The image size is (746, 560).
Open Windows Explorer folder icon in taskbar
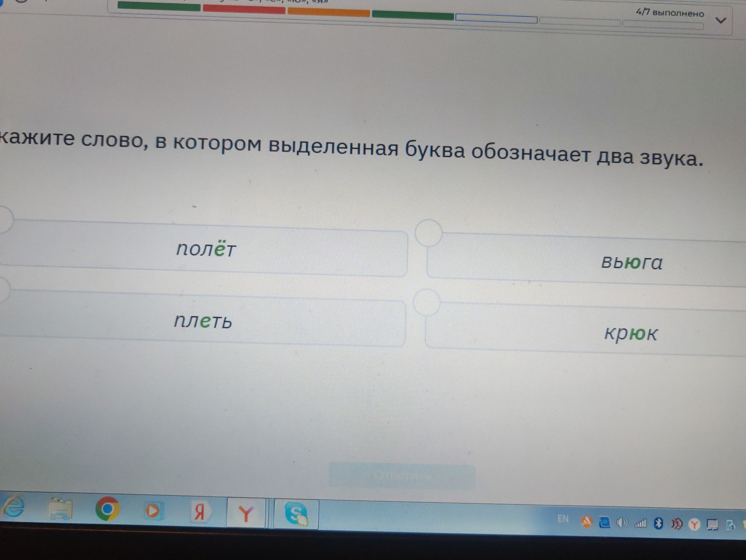[61, 509]
